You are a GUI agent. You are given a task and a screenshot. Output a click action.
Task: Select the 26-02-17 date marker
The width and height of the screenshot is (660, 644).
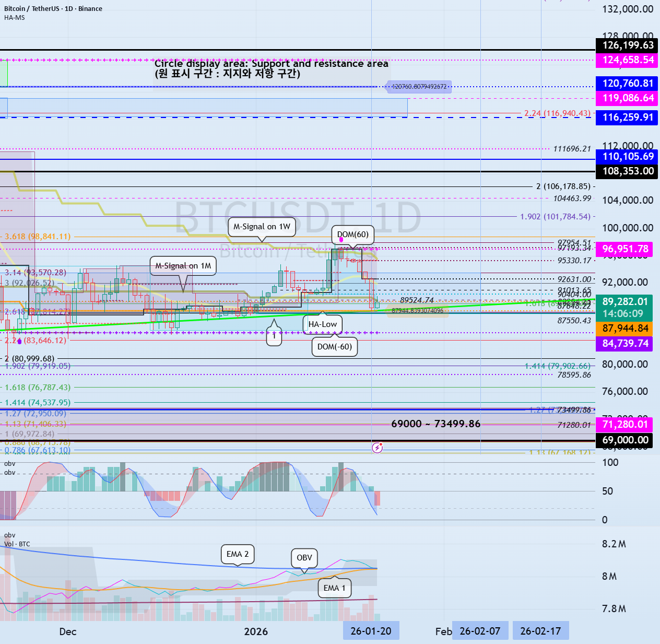(x=540, y=631)
